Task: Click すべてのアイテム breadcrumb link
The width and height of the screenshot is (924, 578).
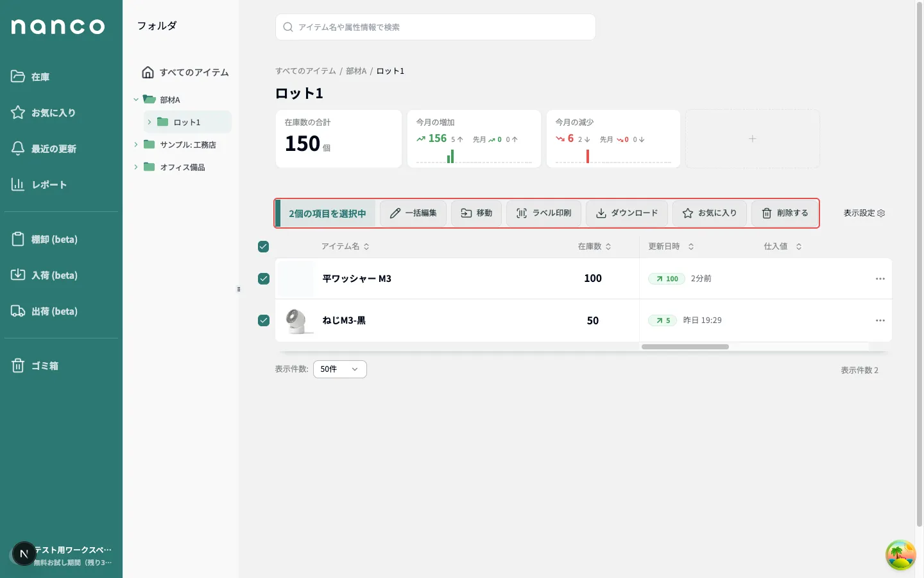Action: click(305, 71)
